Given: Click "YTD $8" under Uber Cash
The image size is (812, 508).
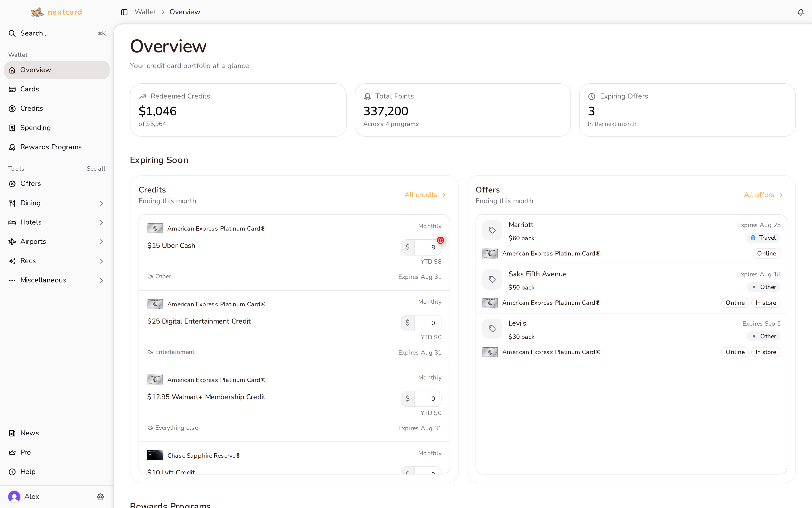Looking at the screenshot, I should [x=431, y=261].
